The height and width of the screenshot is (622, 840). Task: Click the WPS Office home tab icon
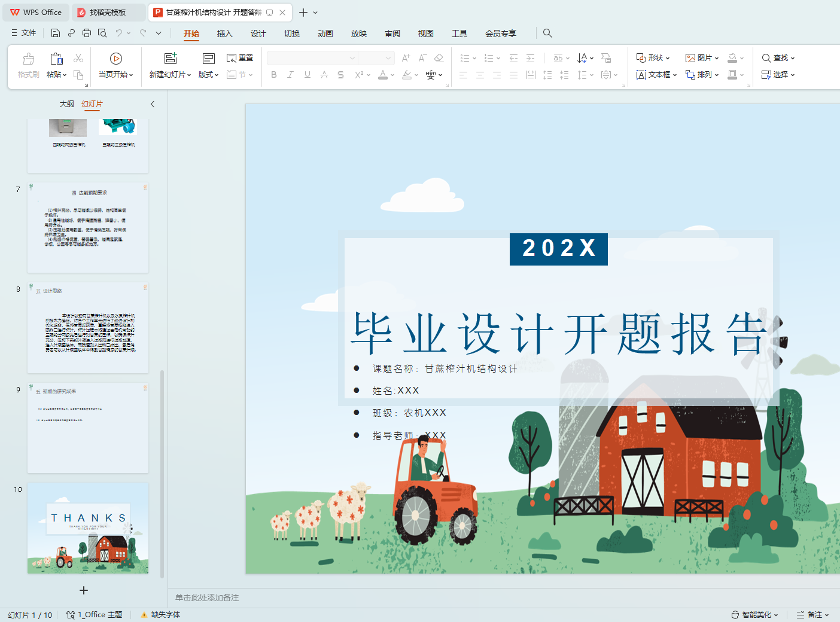click(x=36, y=12)
